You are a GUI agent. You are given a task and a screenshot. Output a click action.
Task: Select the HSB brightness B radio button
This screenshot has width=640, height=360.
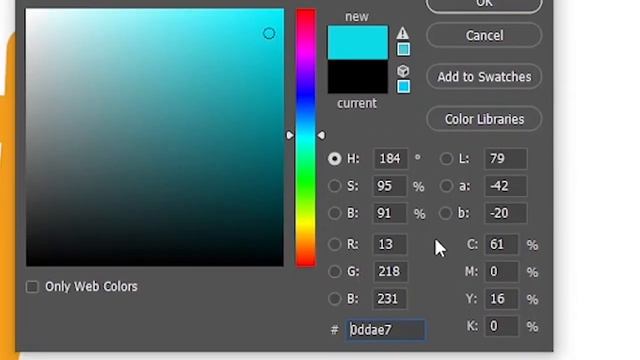click(335, 213)
